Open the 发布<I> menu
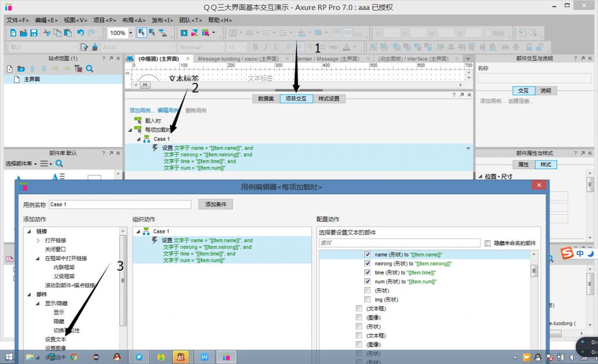This screenshot has width=598, height=364. [x=162, y=20]
